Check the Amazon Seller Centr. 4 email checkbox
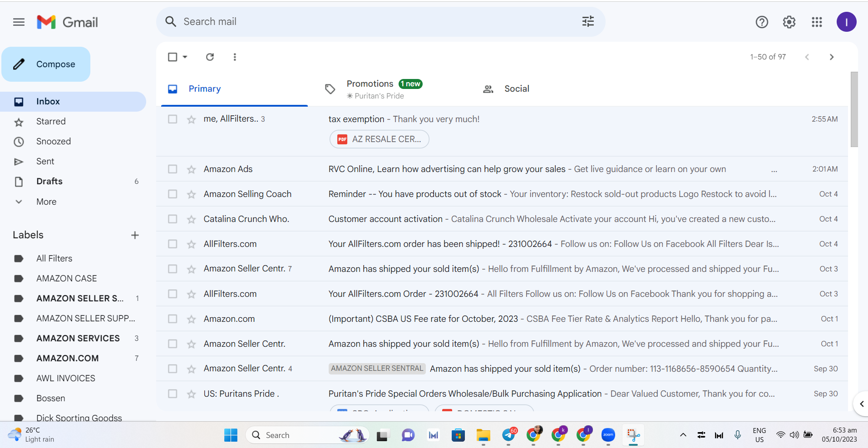Viewport: 868px width, 448px height. (173, 369)
